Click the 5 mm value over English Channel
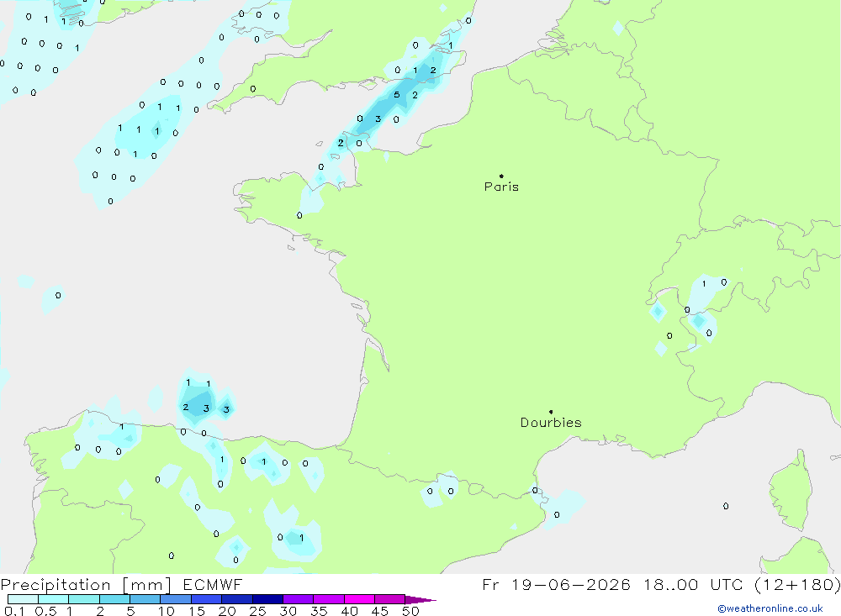 (396, 95)
